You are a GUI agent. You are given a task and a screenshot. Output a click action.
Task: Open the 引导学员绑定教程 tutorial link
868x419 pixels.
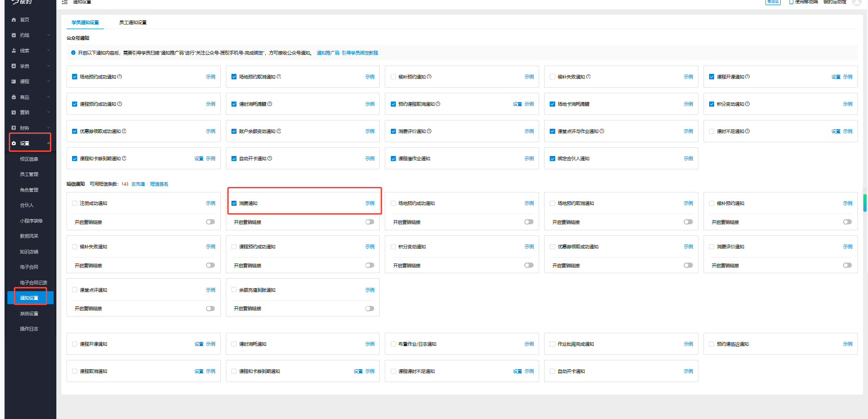360,53
